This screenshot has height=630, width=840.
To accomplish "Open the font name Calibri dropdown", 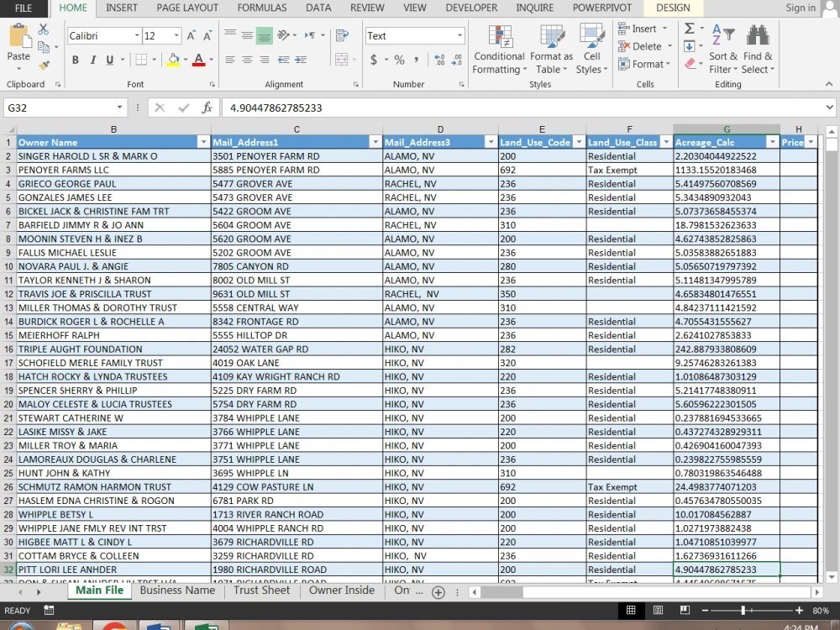I will [137, 36].
